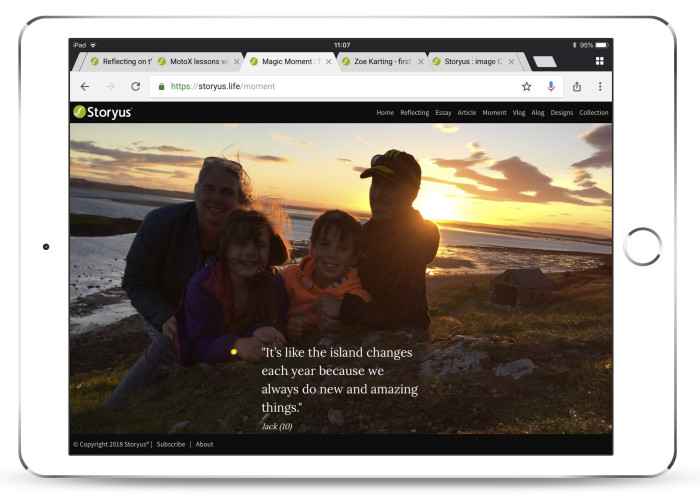
Task: Click the Jack (10) attribution text
Action: point(277,427)
